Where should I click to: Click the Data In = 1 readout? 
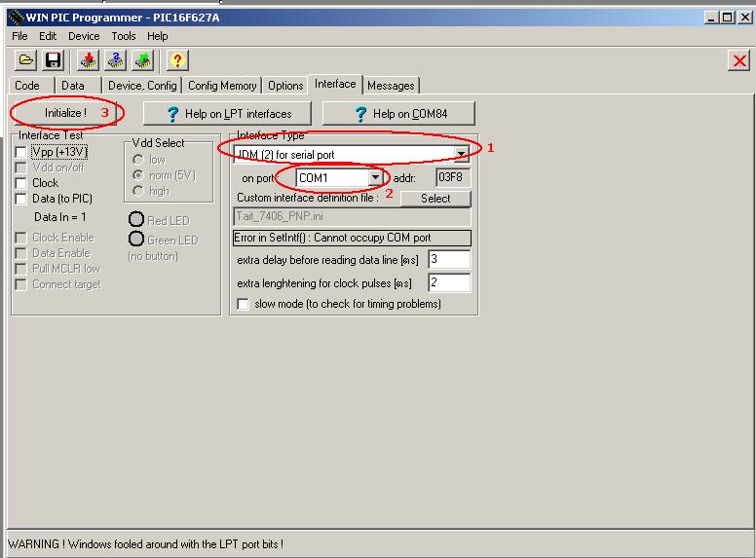coord(60,217)
